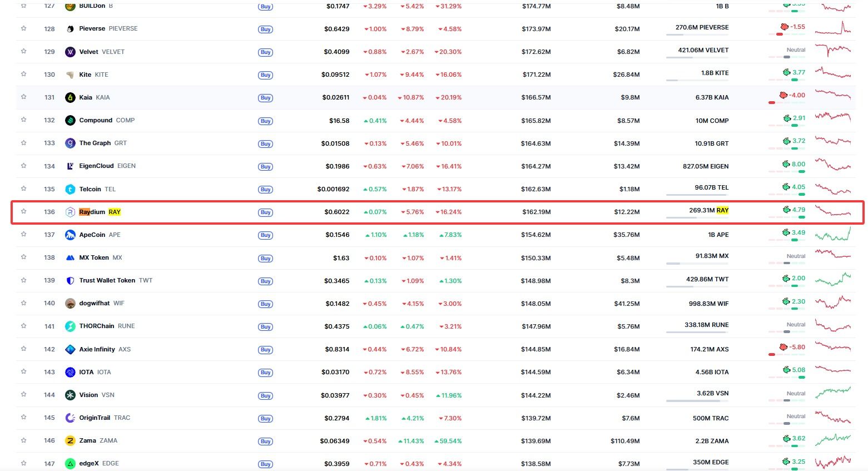Viewport: 868px width, 471px height.
Task: Click the Vision circulating supply progress bar
Action: click(x=697, y=400)
